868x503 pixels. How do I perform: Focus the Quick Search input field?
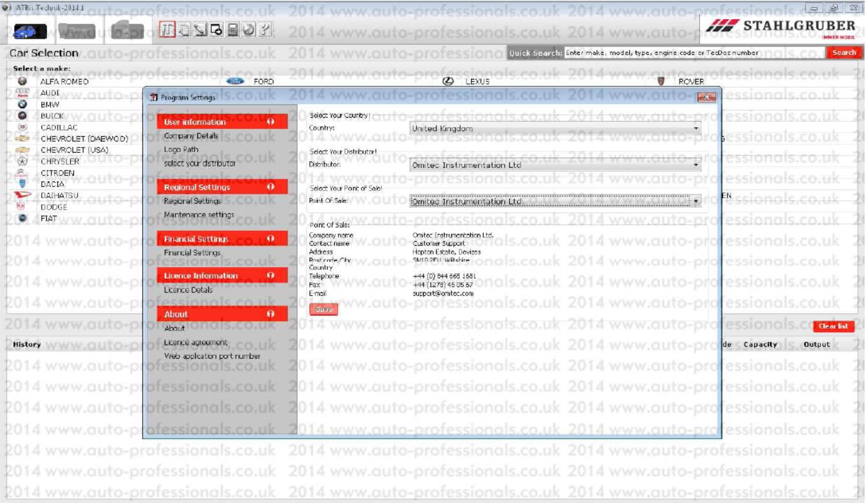pyautogui.click(x=694, y=53)
